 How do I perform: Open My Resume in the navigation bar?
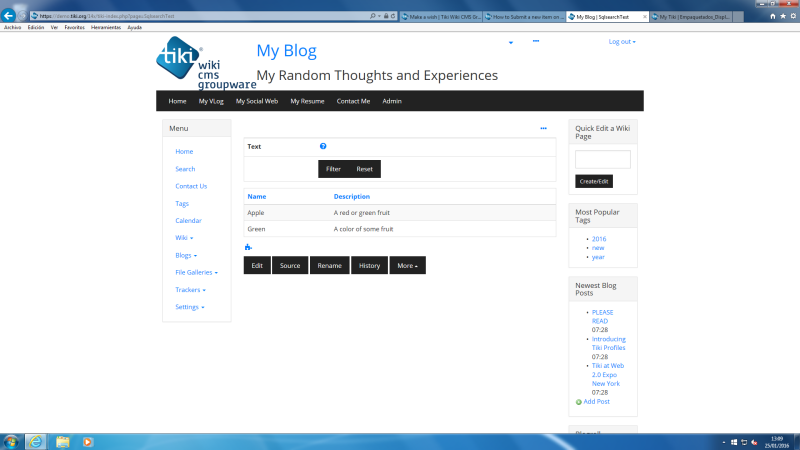(x=307, y=101)
